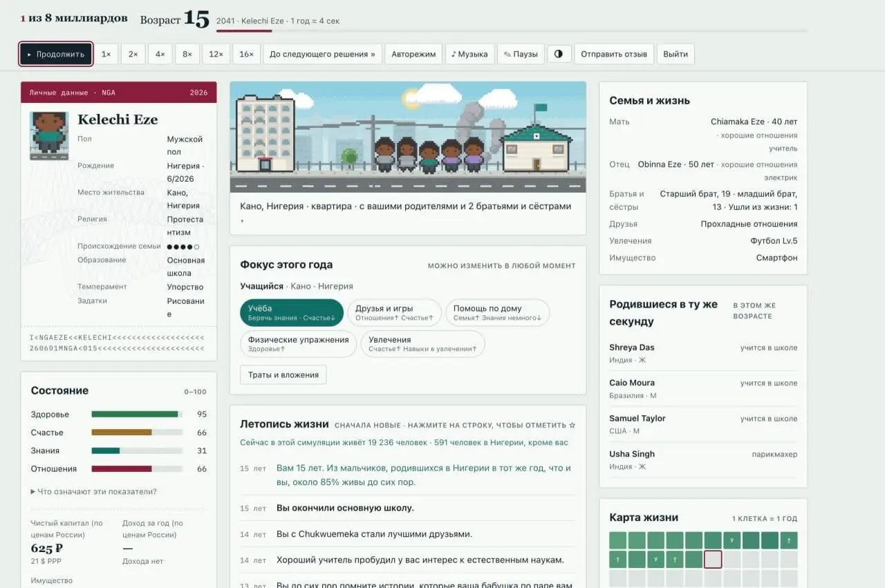885x588 pixels.
Task: Switch theme with the contrast icon
Action: tap(559, 54)
